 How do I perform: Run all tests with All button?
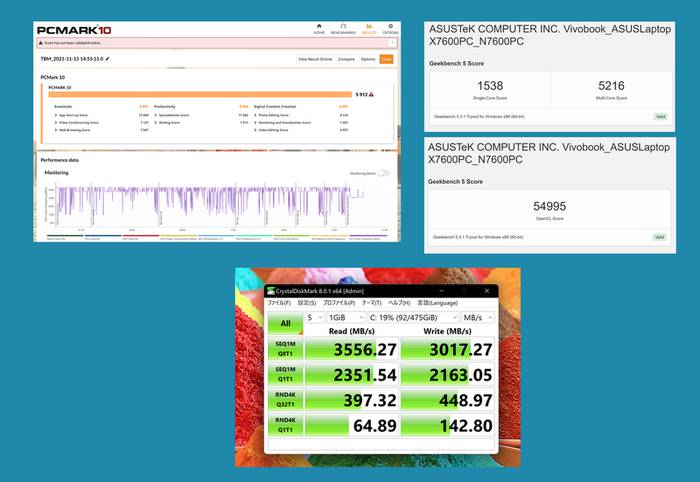[x=285, y=323]
